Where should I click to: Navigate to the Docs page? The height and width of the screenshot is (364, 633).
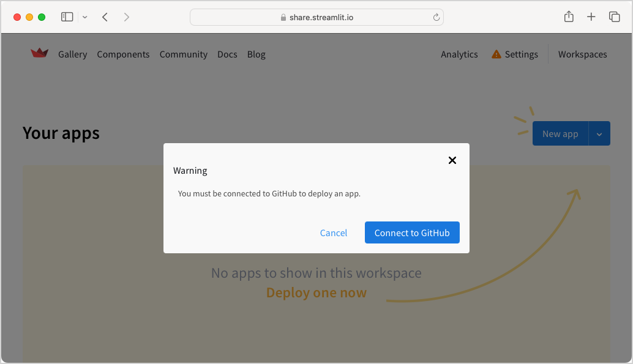pyautogui.click(x=227, y=54)
